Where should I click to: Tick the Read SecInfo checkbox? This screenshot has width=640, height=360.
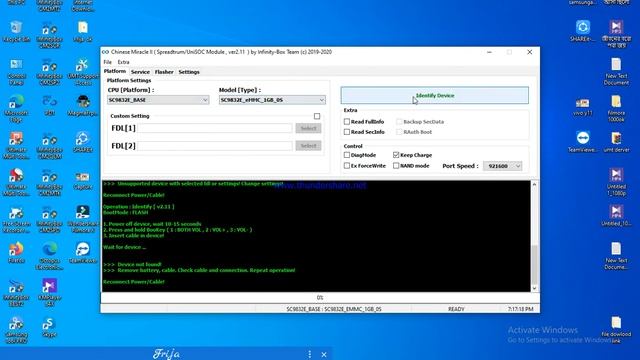click(347, 132)
